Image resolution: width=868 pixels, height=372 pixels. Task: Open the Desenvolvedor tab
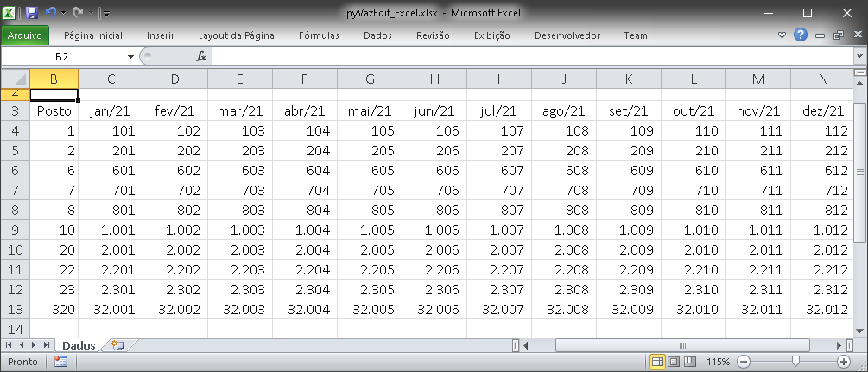click(567, 35)
